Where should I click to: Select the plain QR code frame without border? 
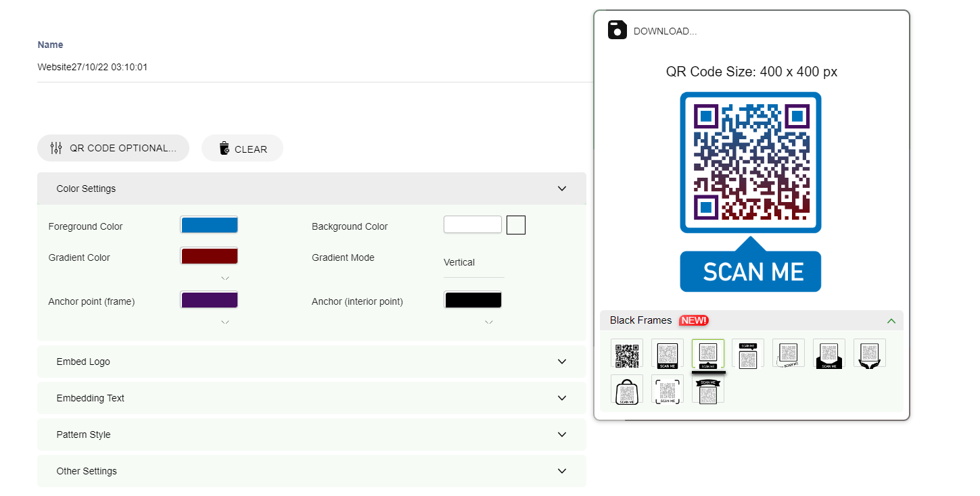pos(626,354)
